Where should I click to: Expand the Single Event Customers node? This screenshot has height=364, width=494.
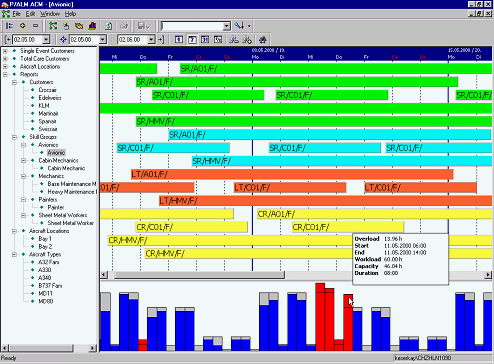pos(5,51)
